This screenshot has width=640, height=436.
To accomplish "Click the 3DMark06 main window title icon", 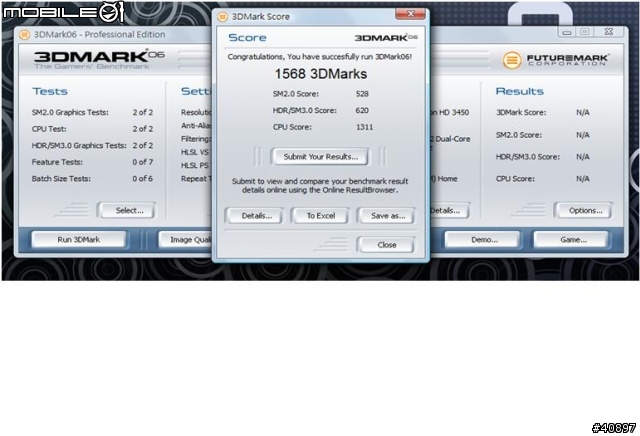I will [25, 35].
